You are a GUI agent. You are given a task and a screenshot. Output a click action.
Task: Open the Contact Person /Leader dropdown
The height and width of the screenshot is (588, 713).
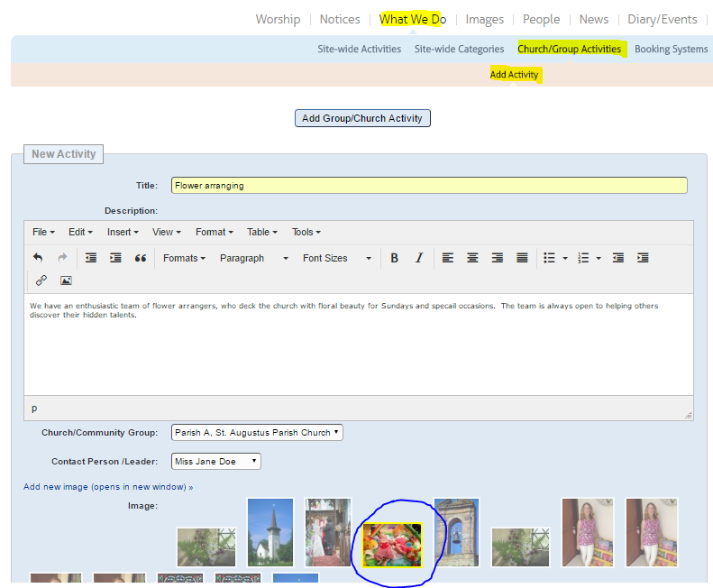[216, 462]
